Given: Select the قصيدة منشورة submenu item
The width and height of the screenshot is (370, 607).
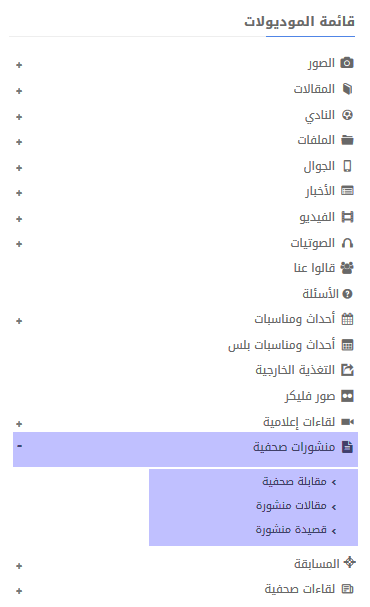Looking at the screenshot, I should pos(296,530).
